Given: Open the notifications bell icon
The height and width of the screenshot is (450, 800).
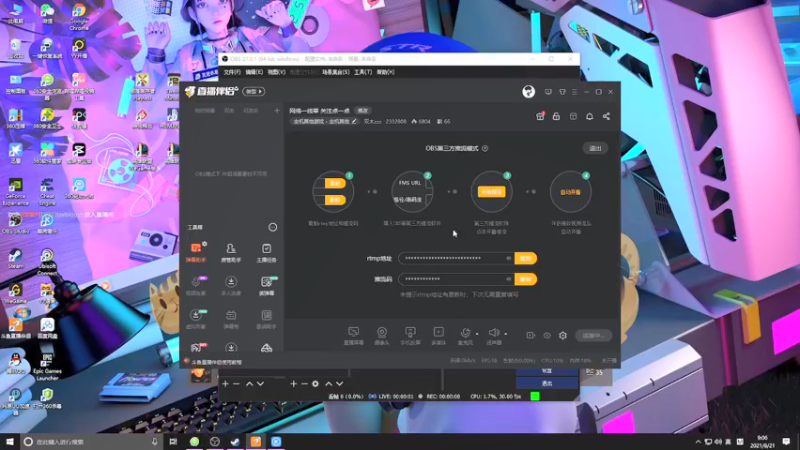Looking at the screenshot, I should tap(589, 116).
